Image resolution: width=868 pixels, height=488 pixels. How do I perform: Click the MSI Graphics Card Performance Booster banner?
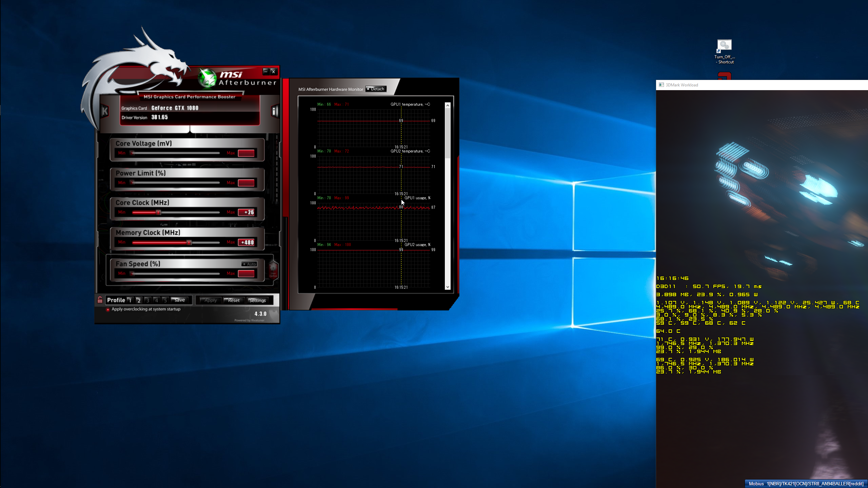coord(190,97)
